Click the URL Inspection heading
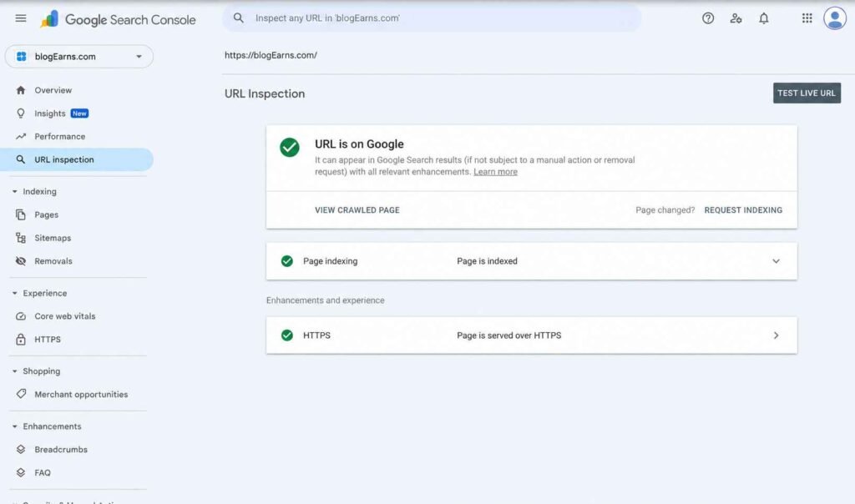 [265, 93]
